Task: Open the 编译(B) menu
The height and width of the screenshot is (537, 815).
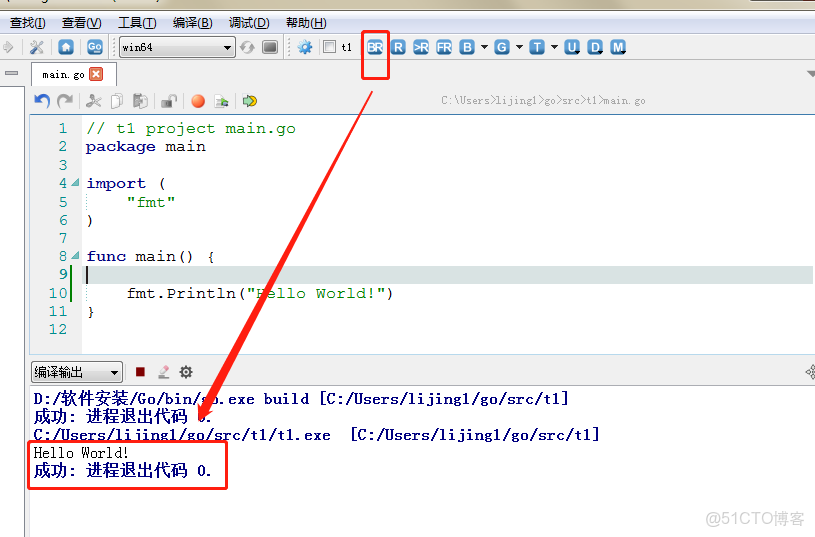Action: pos(192,23)
